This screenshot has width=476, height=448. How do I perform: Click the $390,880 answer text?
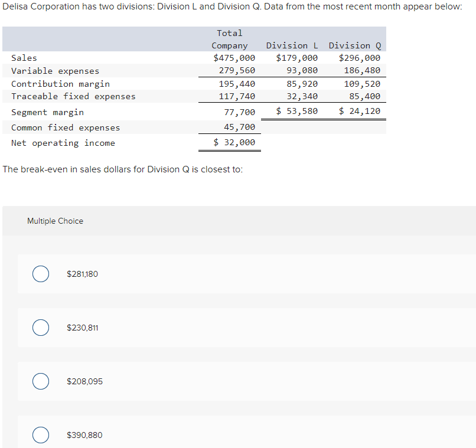(84, 435)
